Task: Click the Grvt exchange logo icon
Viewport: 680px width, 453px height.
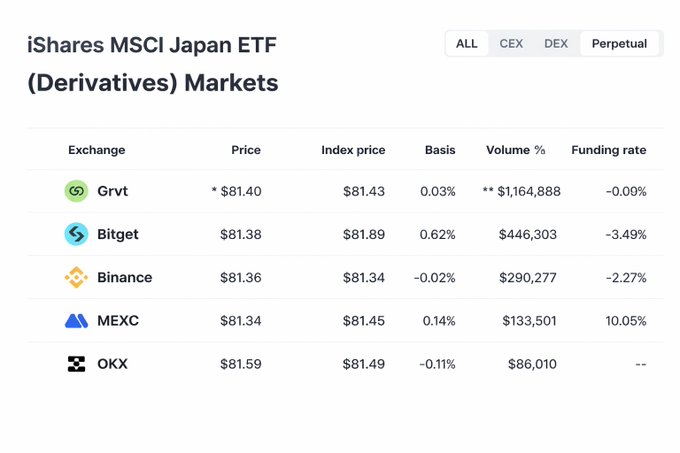Action: (x=76, y=191)
